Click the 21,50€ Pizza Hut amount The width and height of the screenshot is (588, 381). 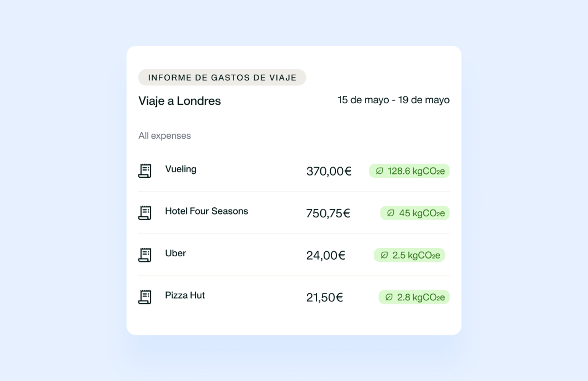pos(324,297)
